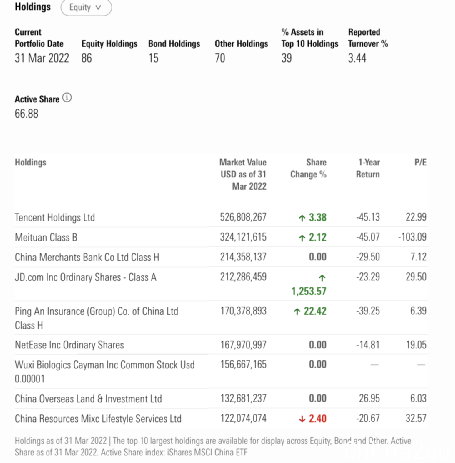Screen dimensions: 455x463
Task: Click the P/E column header
Action: click(420, 162)
